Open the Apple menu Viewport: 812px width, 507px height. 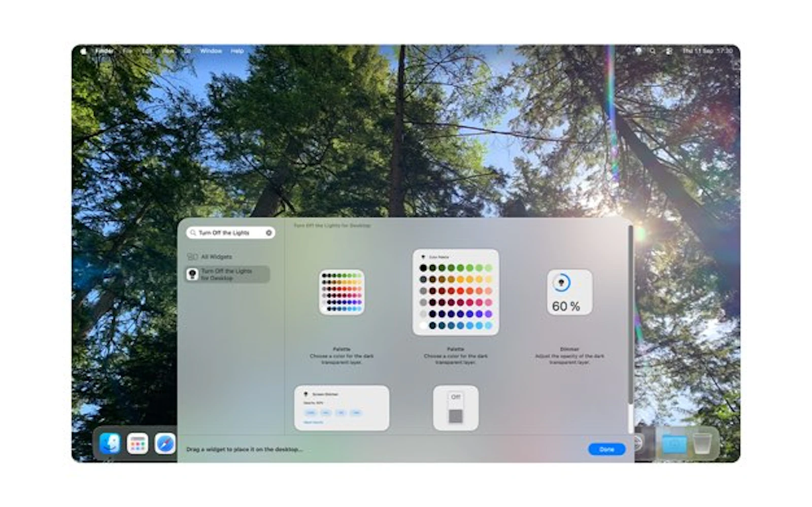84,51
